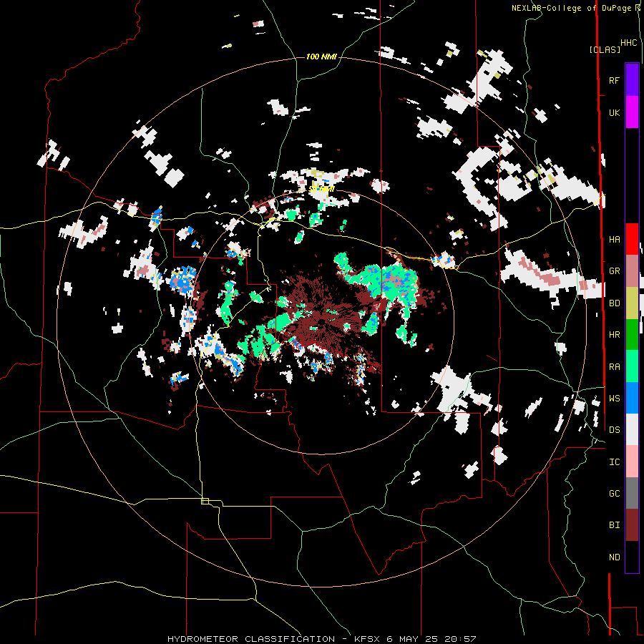Click the IC pink legend swatch

[632, 462]
